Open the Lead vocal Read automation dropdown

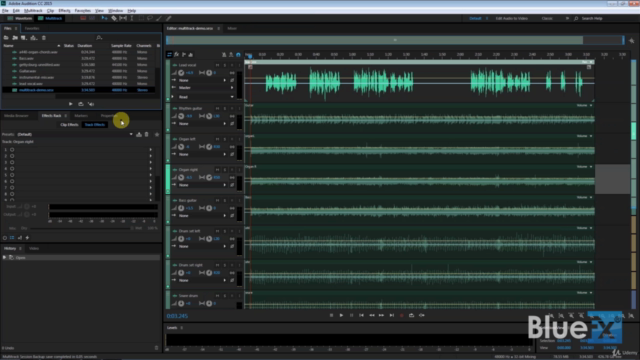point(206,97)
